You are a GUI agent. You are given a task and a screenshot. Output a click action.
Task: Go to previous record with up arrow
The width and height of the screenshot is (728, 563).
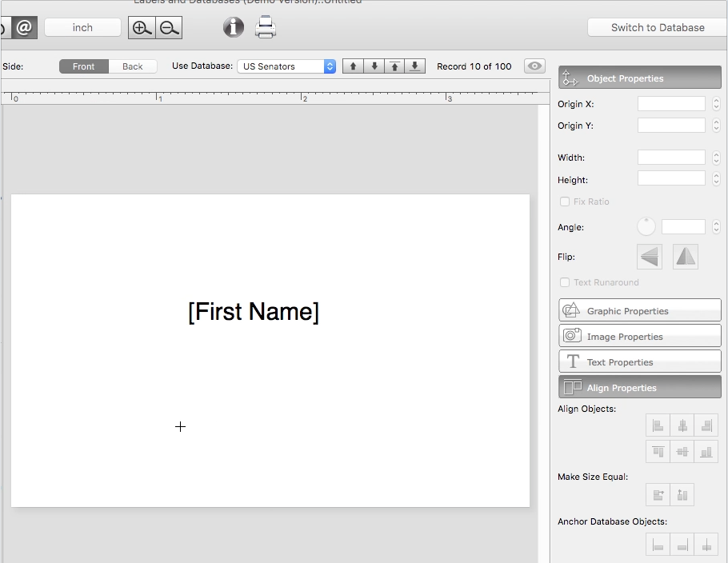tap(353, 66)
